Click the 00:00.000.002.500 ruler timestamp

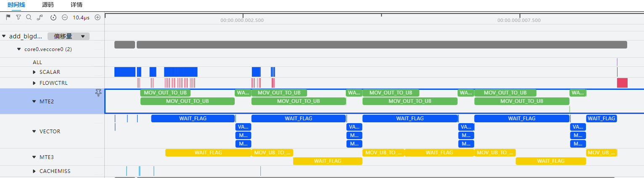coord(242,20)
